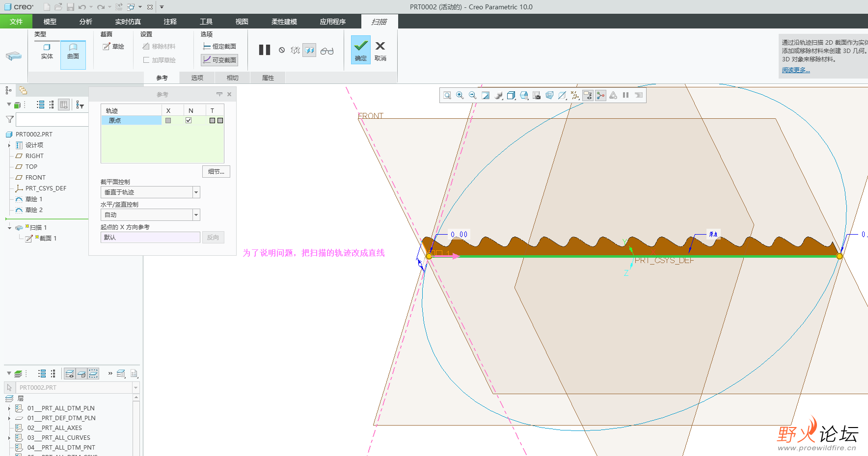Switch to the 视图 ribbon tab

(x=242, y=22)
